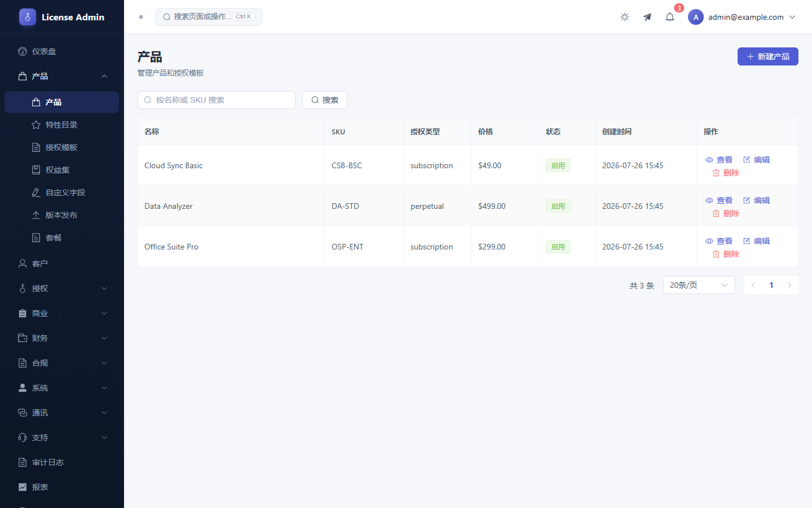Open 报表 in the sidebar
Image resolution: width=812 pixels, height=508 pixels.
(62, 487)
